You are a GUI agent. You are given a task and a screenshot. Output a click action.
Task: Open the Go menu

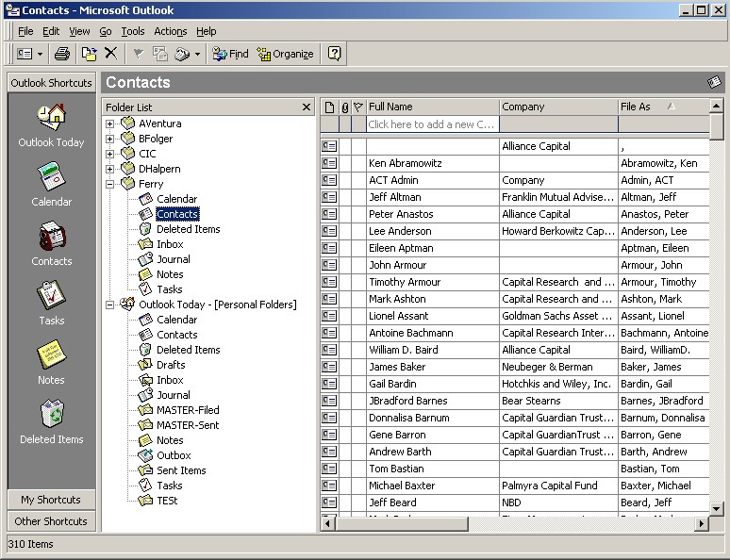(x=106, y=31)
